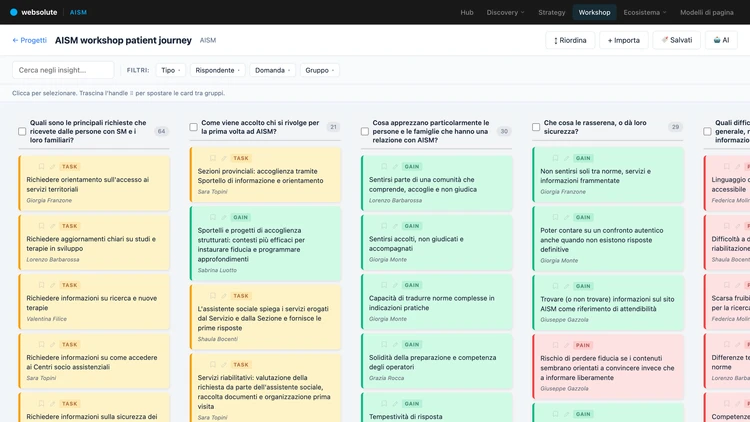Open the Rispondente filter dropdown
The image size is (750, 422).
(x=218, y=70)
